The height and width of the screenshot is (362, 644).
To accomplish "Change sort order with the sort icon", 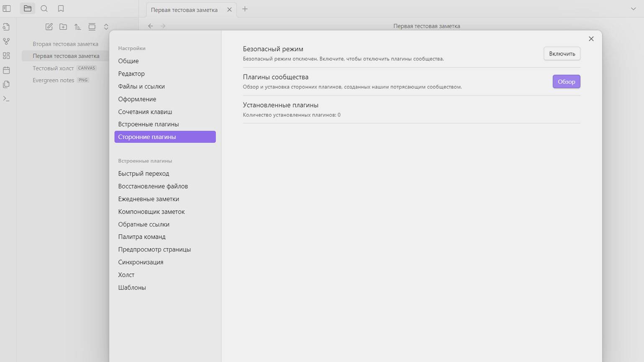I will click(x=77, y=27).
